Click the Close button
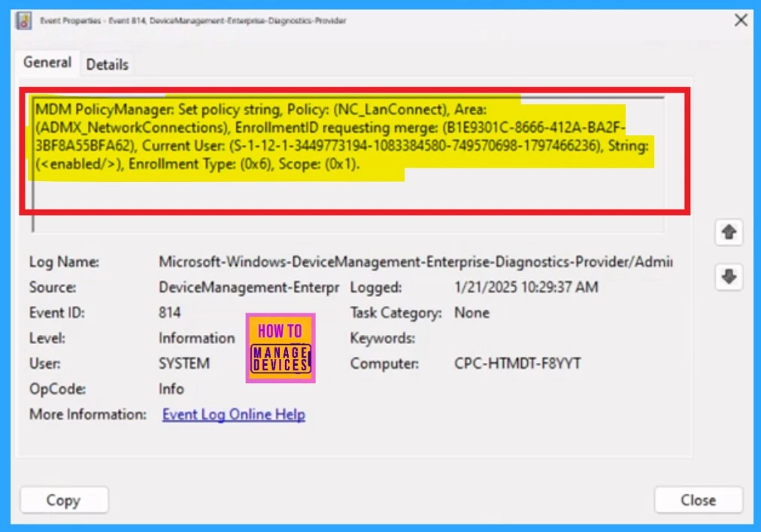This screenshot has width=761, height=532. tap(698, 500)
